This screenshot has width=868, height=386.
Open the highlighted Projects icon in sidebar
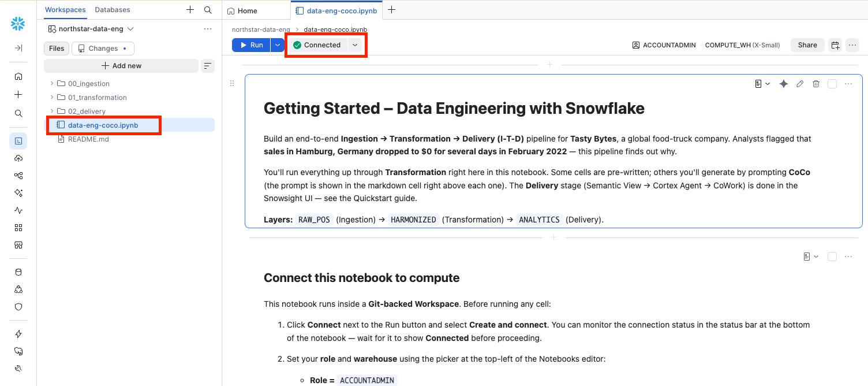[18, 140]
